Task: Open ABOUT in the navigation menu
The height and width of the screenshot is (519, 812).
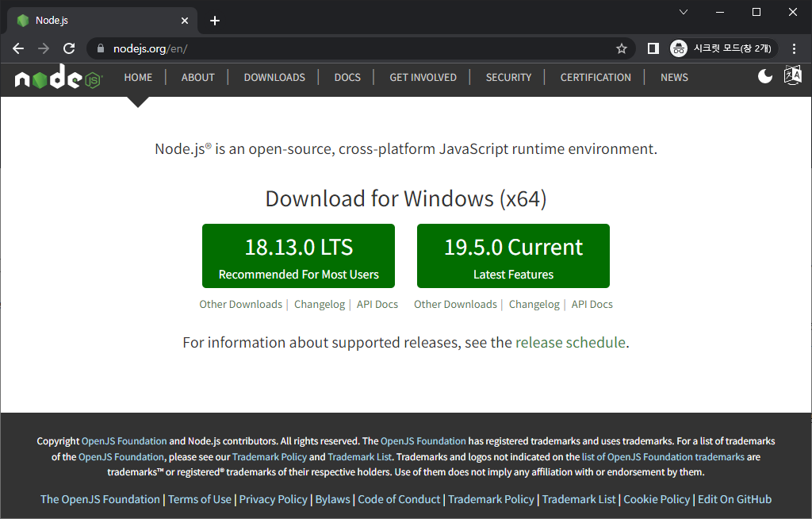Action: [x=197, y=77]
